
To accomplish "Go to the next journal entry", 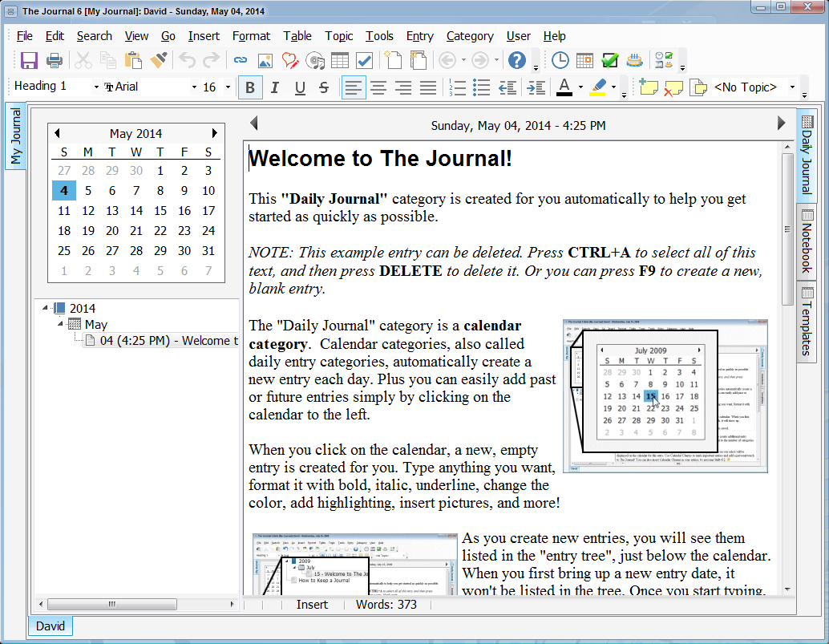I will coord(781,124).
